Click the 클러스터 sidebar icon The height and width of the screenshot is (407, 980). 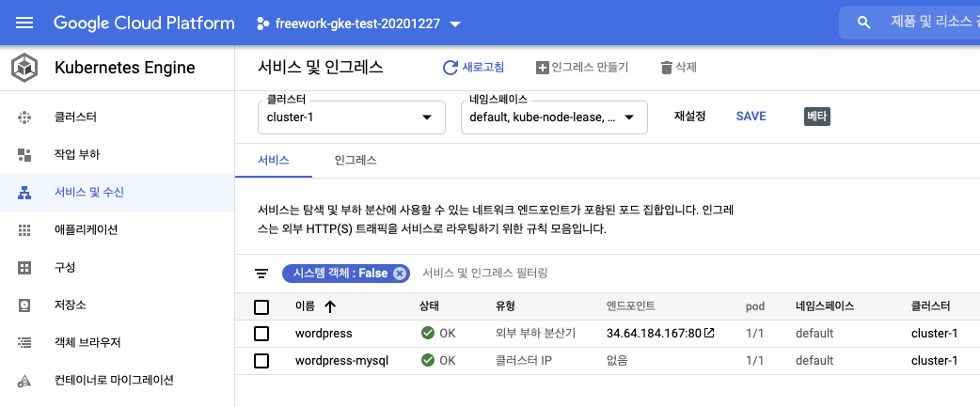coord(24,117)
